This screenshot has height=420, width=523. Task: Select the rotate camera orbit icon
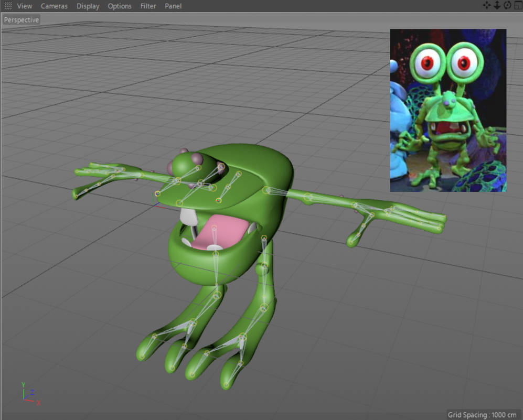[507, 6]
